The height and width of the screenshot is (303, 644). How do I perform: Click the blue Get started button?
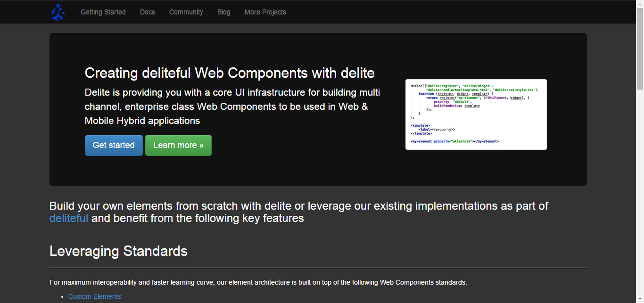tap(114, 145)
